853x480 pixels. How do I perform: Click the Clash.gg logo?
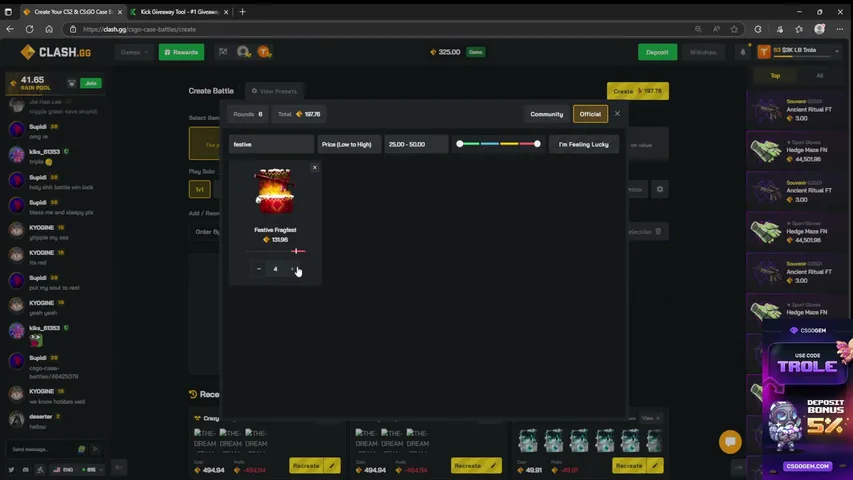55,52
